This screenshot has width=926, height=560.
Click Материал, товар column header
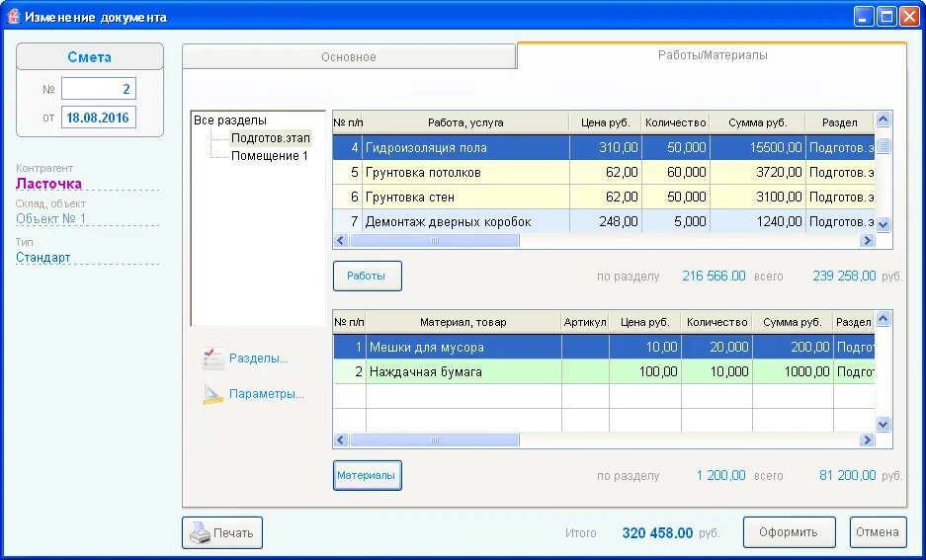pyautogui.click(x=463, y=322)
